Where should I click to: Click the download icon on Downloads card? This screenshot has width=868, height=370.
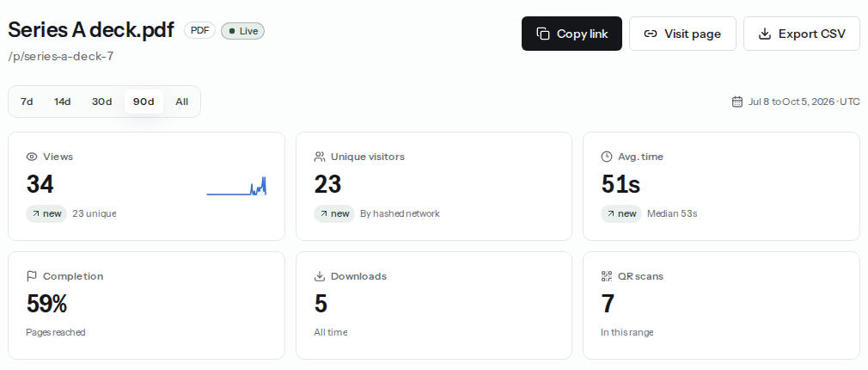click(x=320, y=276)
